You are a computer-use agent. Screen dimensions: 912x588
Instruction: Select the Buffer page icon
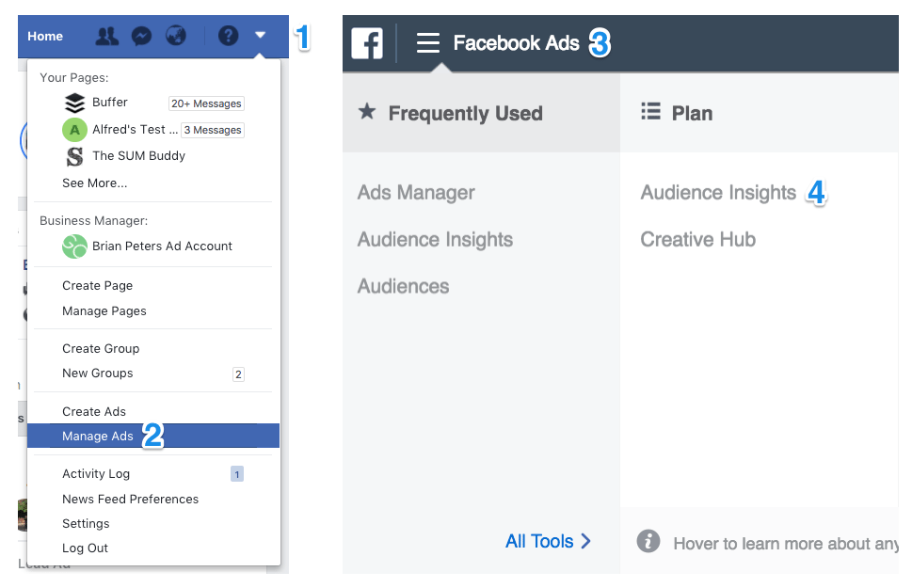point(74,103)
